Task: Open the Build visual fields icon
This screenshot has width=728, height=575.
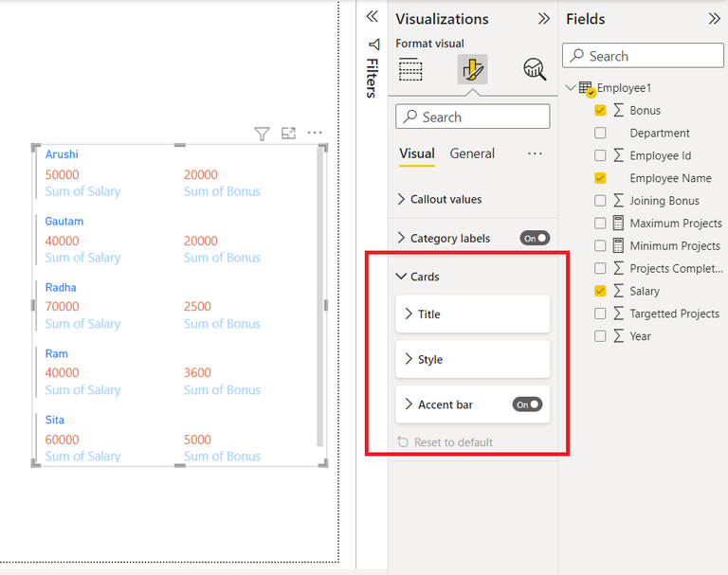Action: tap(410, 69)
